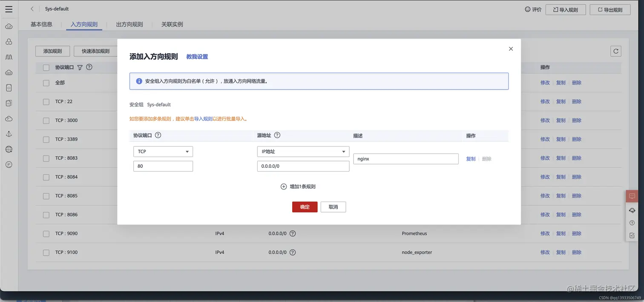Click the 导出规则 button at top
644x302 pixels.
610,9
